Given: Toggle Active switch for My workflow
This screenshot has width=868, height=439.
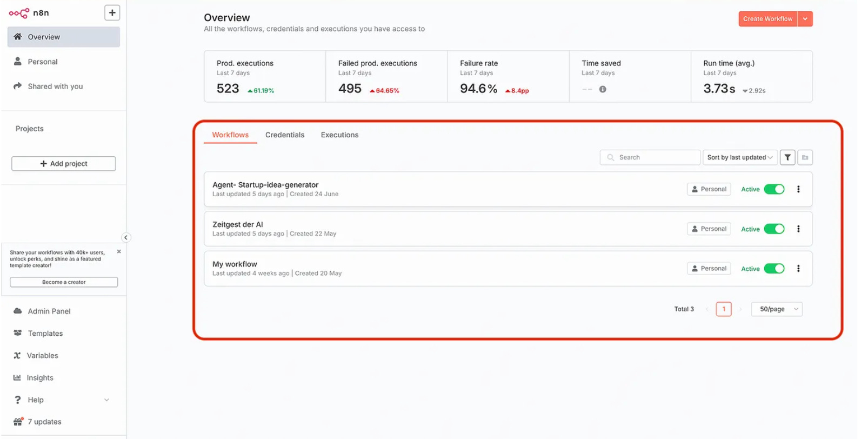Looking at the screenshot, I should point(774,269).
